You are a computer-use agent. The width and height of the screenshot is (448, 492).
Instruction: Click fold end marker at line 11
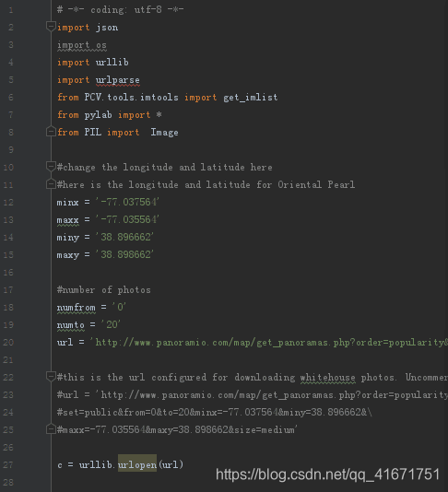click(51, 184)
